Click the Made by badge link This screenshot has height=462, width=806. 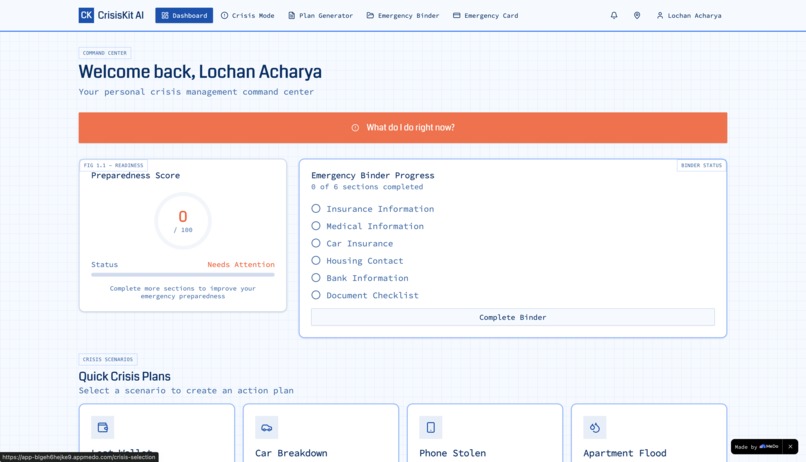[756, 447]
